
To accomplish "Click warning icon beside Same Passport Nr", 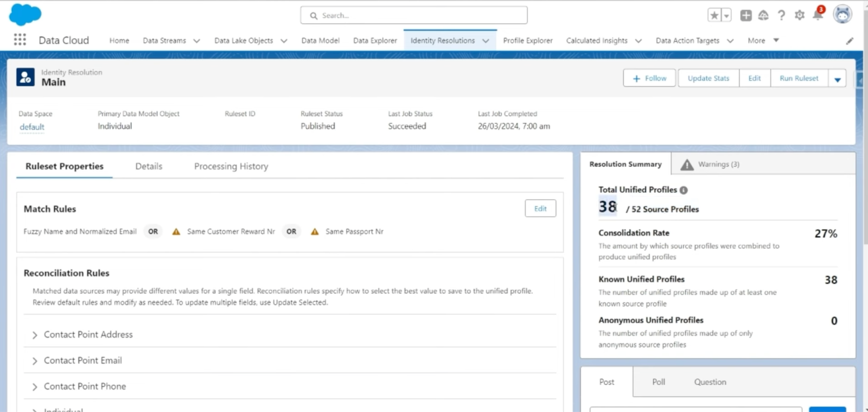I will [x=315, y=232].
